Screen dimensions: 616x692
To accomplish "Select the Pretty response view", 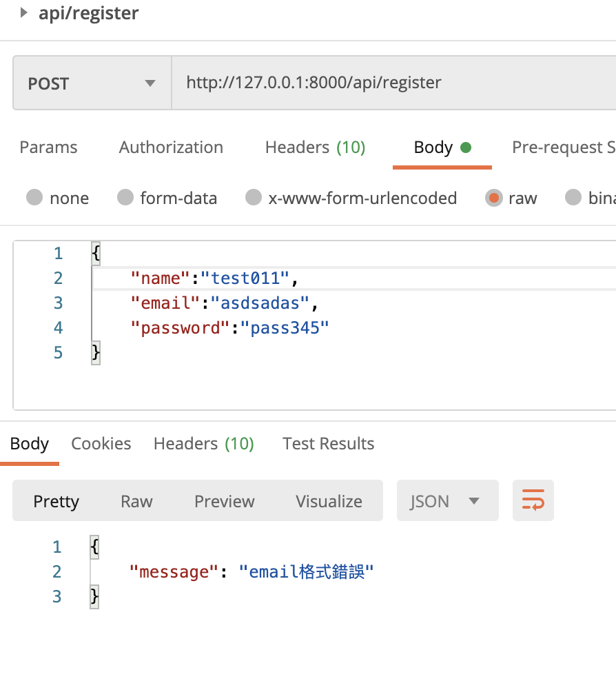I will tap(57, 501).
